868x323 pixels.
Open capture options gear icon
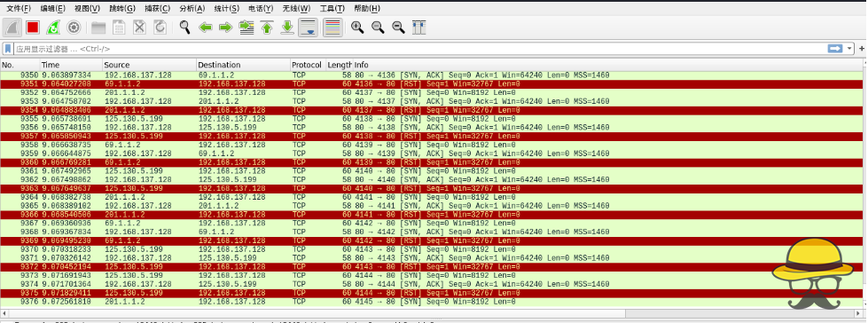click(74, 28)
